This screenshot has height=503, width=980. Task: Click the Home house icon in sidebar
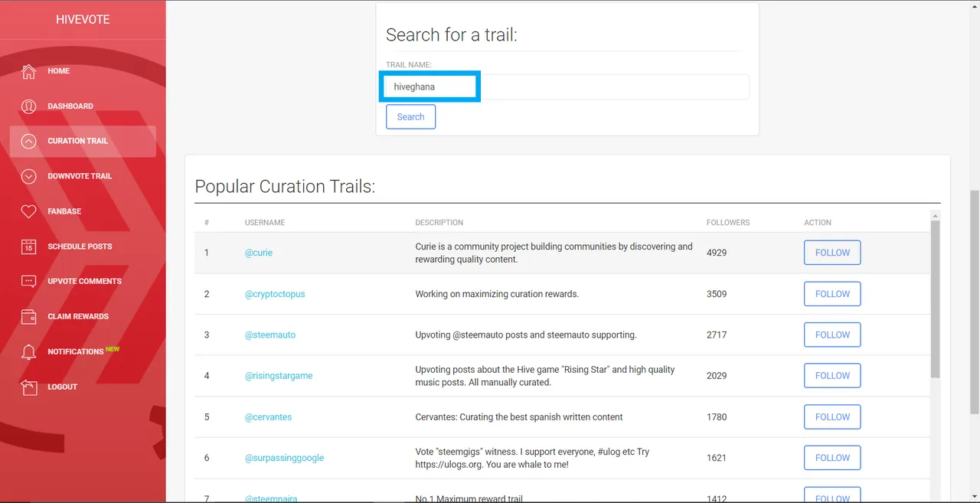(x=28, y=71)
